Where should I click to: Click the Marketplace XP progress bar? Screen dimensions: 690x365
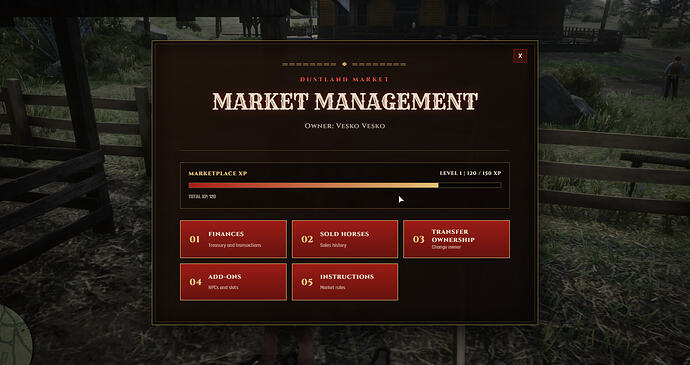click(x=345, y=185)
